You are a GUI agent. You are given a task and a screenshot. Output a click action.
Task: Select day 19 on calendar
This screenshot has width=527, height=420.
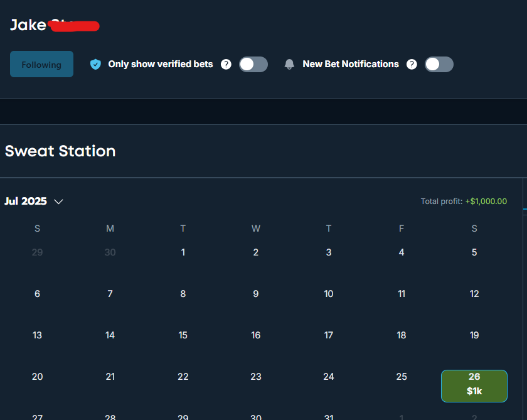(474, 335)
